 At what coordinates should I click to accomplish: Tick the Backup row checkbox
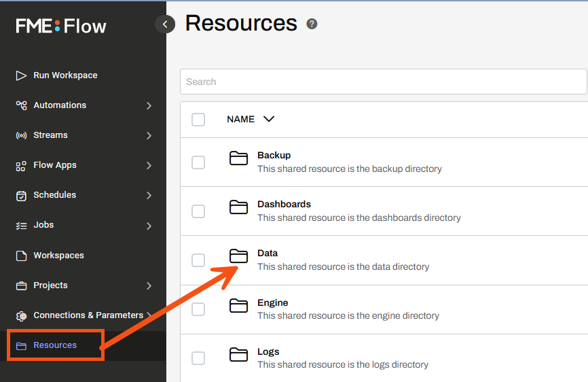click(x=198, y=162)
